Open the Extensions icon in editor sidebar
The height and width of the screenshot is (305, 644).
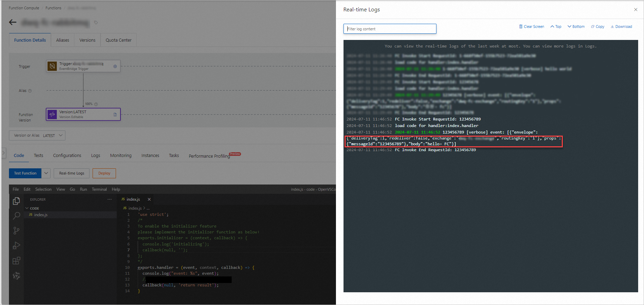[x=16, y=261]
